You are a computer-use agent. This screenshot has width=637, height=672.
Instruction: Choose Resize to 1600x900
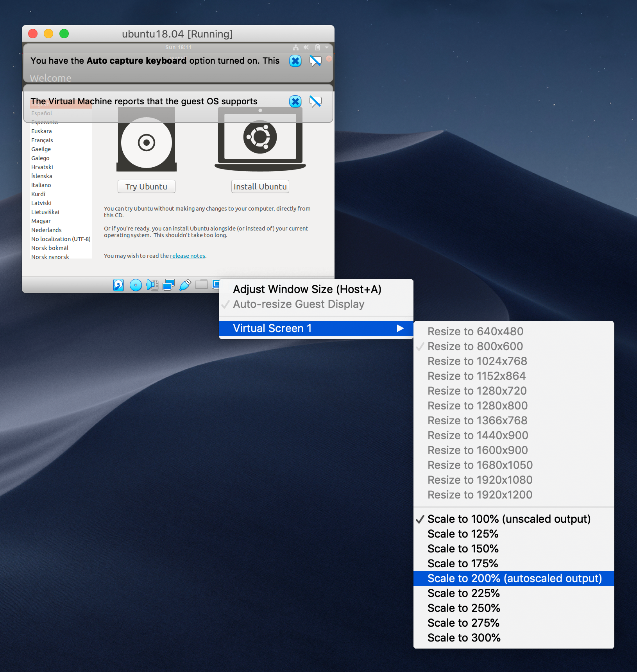point(514,450)
